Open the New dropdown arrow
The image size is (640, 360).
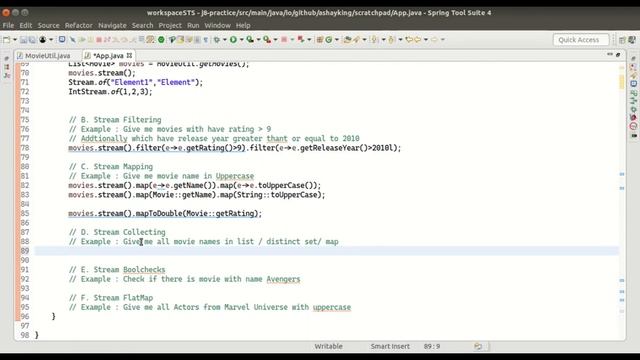tap(15, 40)
